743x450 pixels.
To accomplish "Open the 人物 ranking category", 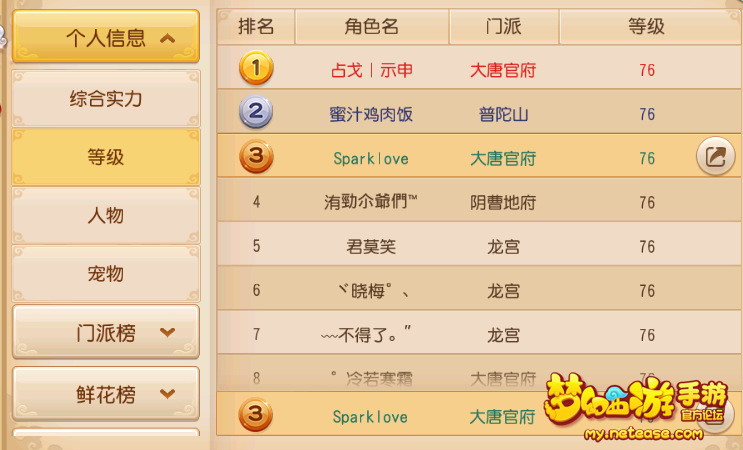I will pos(106,216).
